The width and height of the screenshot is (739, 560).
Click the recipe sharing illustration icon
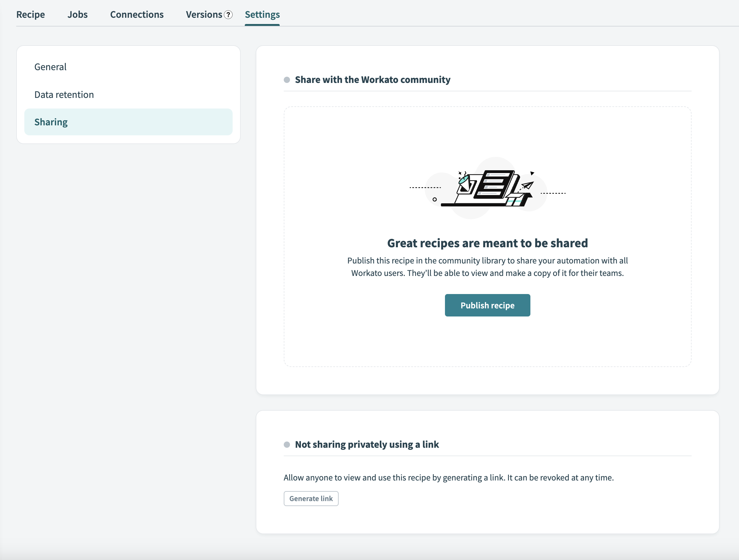(487, 187)
